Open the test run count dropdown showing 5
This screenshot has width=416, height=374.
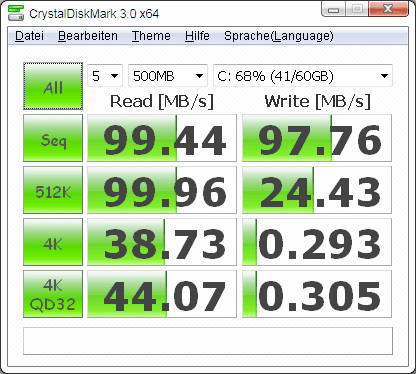105,76
